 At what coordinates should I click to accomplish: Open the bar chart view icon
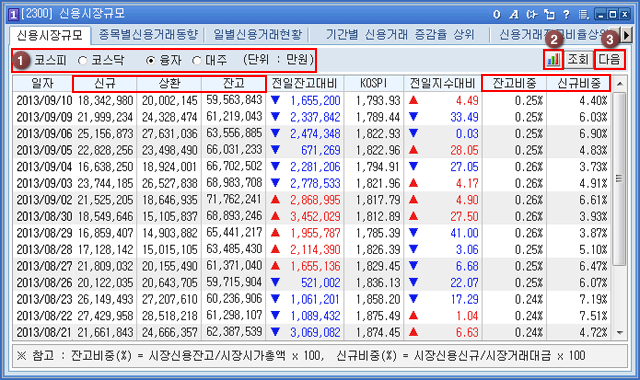(553, 60)
